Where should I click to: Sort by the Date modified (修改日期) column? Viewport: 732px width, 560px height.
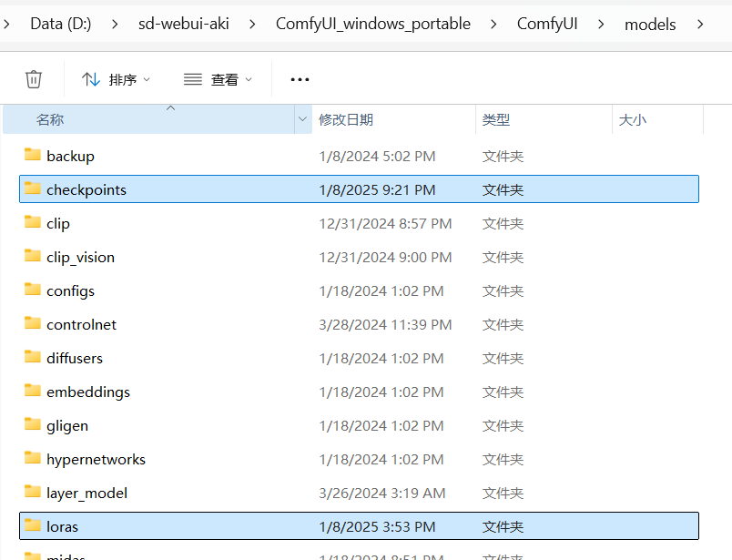tap(346, 119)
